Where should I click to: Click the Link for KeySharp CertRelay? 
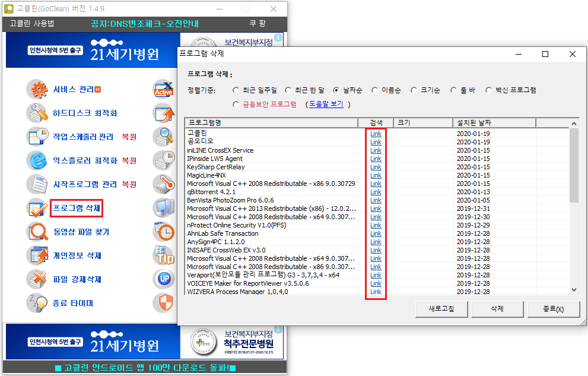(376, 167)
